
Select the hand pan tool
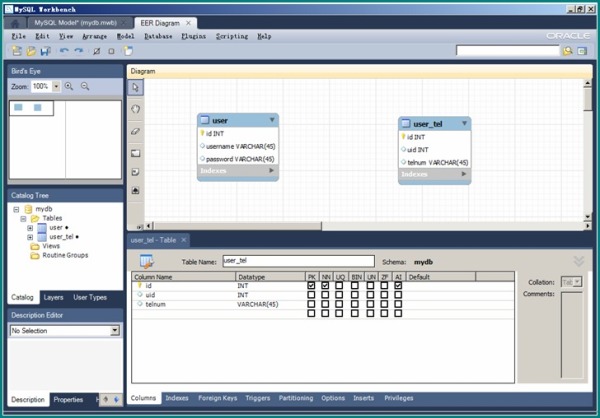[135, 109]
